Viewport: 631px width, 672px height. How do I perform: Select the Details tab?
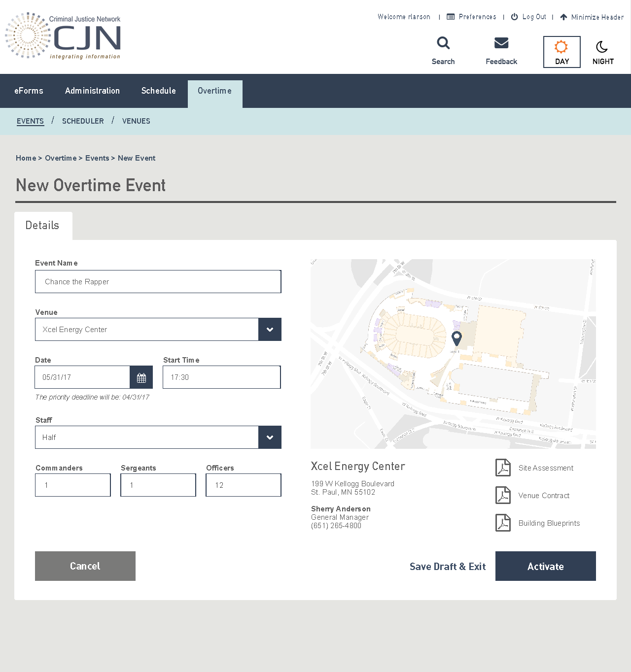[43, 226]
